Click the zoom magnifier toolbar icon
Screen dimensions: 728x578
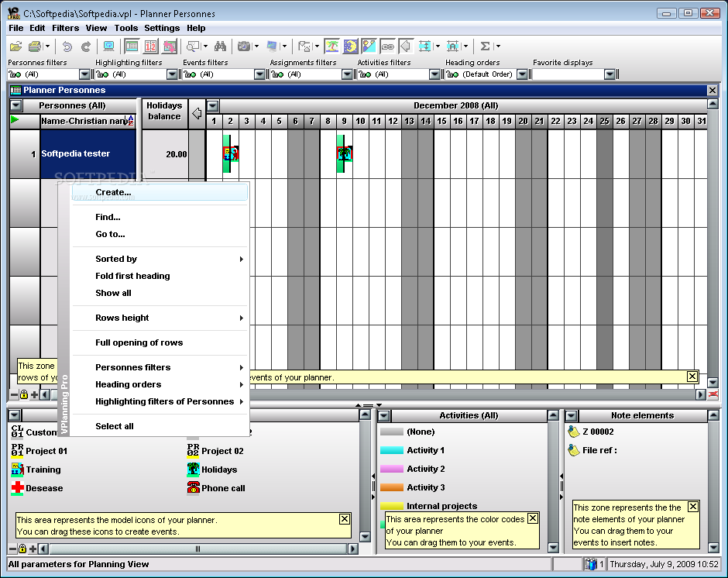[x=192, y=46]
